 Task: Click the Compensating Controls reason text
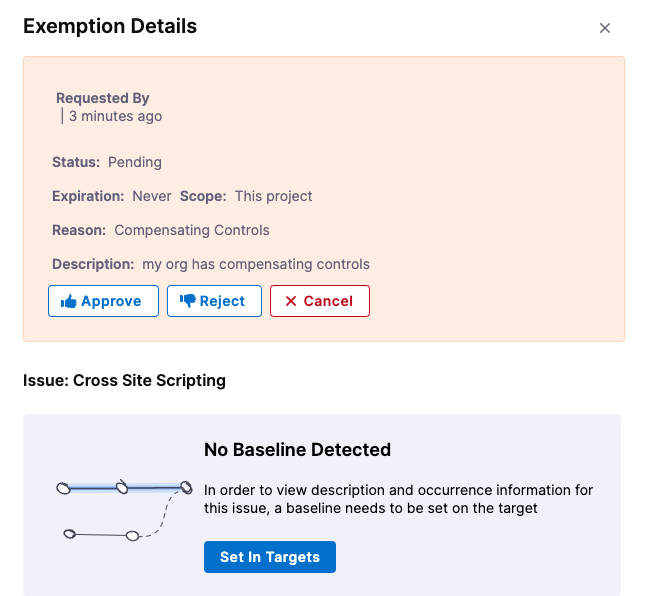point(192,230)
